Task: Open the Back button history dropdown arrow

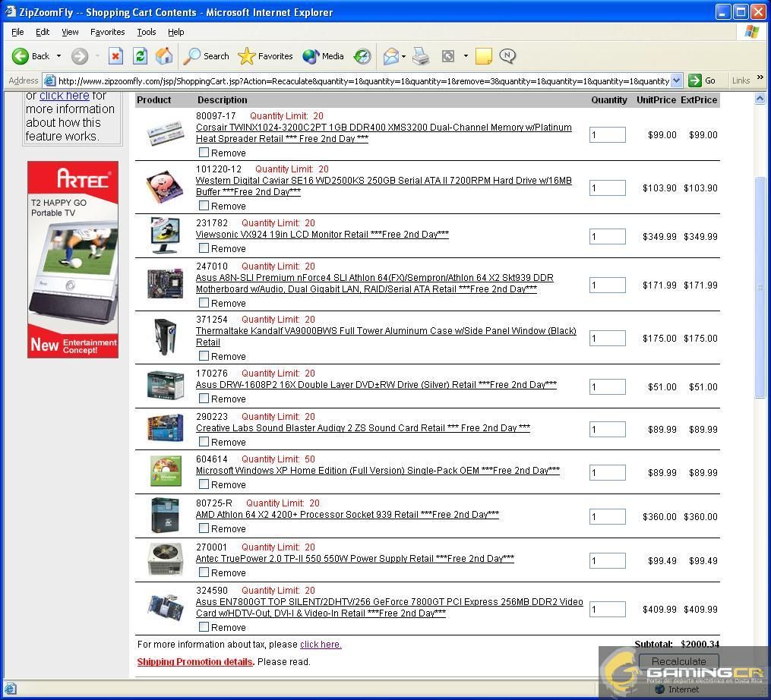Action: pos(58,56)
